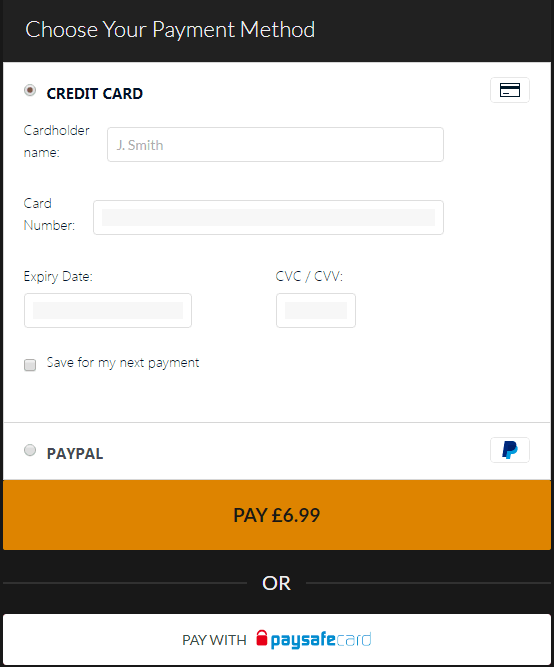Select the Credit Card radio button
Screen dimensions: 554x667
[30, 90]
